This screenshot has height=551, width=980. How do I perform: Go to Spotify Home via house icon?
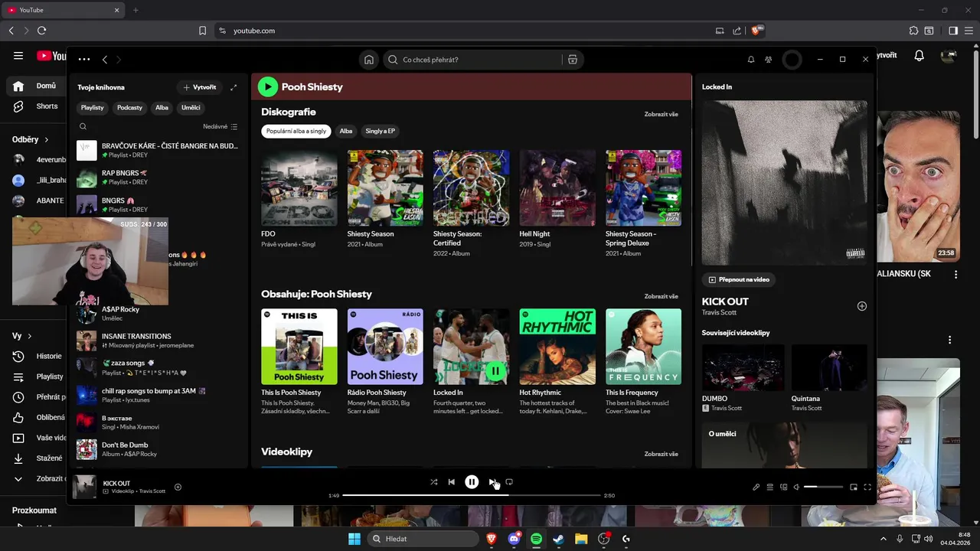(369, 60)
